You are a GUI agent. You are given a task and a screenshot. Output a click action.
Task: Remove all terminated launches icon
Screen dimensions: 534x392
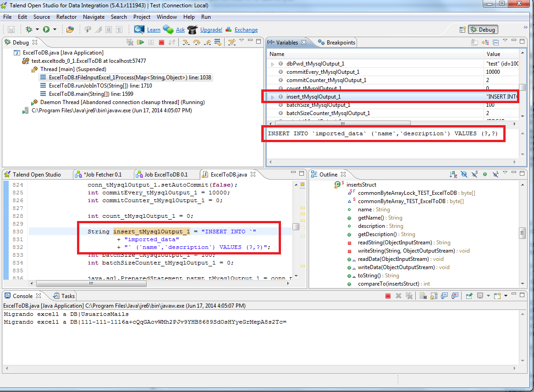pos(130,42)
